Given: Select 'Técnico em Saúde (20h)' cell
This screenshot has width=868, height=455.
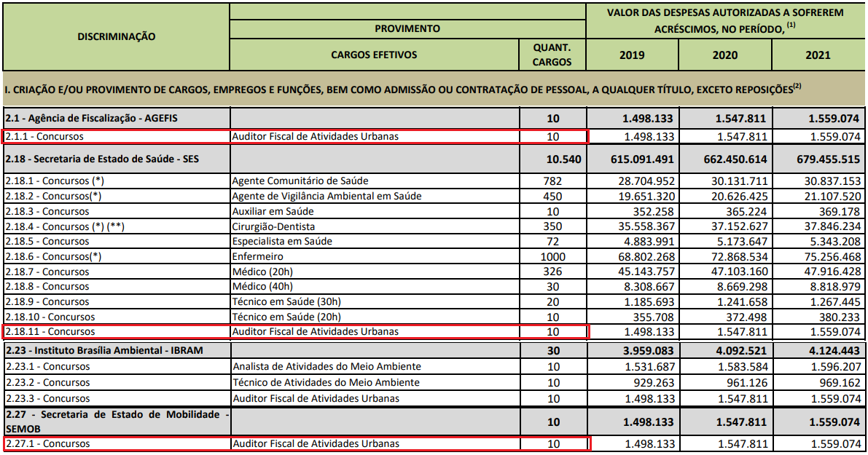Looking at the screenshot, I should [x=286, y=317].
